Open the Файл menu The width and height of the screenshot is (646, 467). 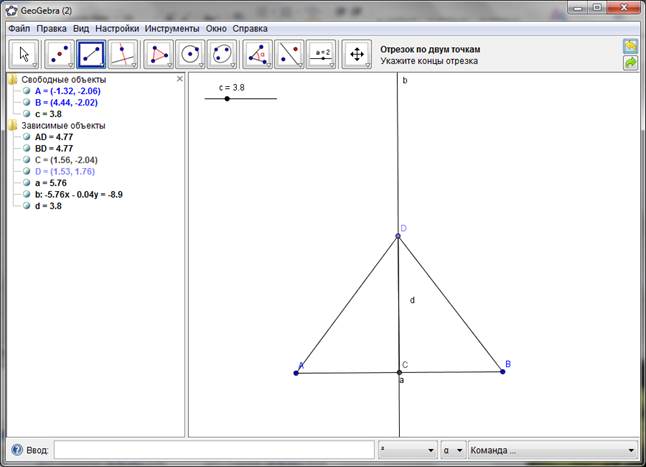(19, 28)
